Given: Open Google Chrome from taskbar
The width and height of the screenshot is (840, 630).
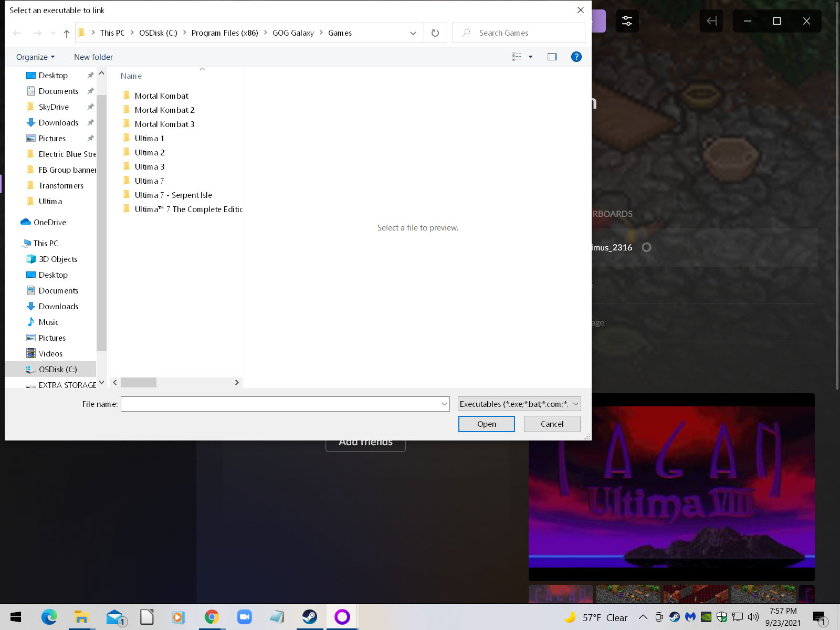Looking at the screenshot, I should 212,617.
